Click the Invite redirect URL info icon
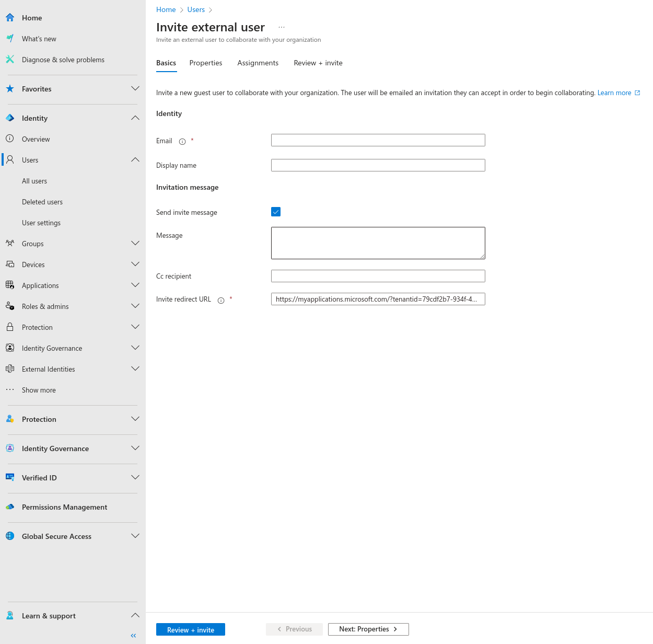This screenshot has width=653, height=644. pos(221,300)
